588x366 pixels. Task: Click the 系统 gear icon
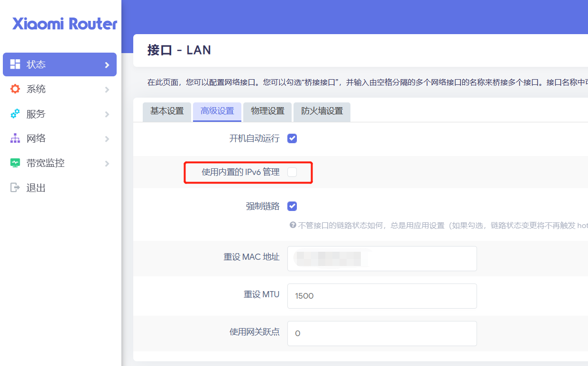coord(15,89)
